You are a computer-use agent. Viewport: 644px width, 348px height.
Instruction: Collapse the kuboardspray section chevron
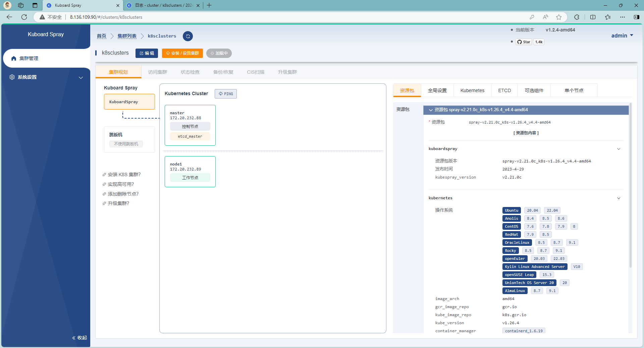tap(619, 149)
